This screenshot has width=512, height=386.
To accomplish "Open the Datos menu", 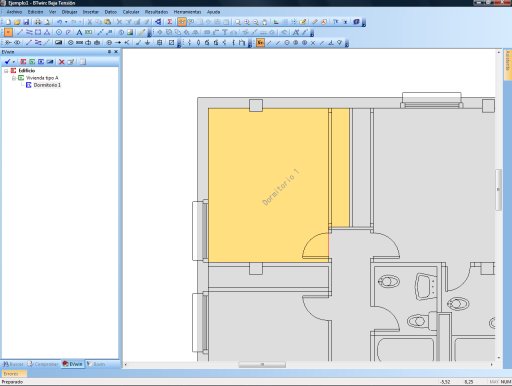I will (111, 12).
